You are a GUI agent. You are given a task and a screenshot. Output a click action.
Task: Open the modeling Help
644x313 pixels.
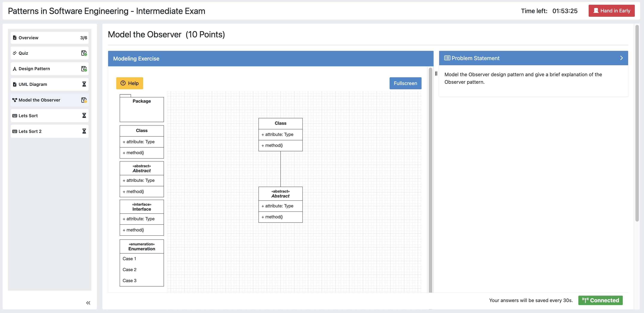tap(130, 83)
